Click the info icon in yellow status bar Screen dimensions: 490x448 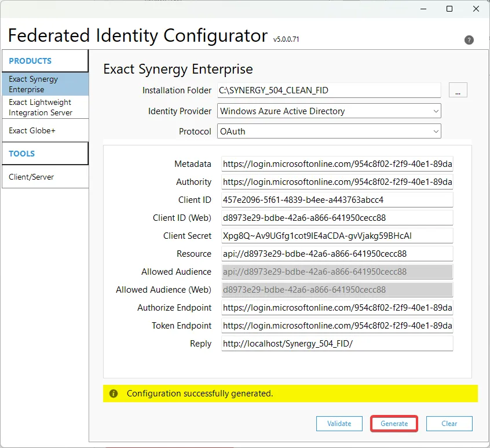pos(114,394)
